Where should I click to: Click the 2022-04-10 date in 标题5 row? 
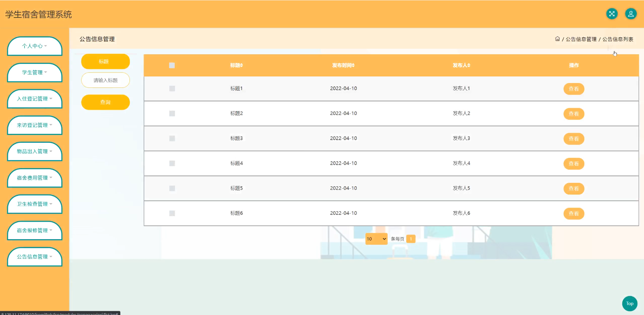click(343, 188)
